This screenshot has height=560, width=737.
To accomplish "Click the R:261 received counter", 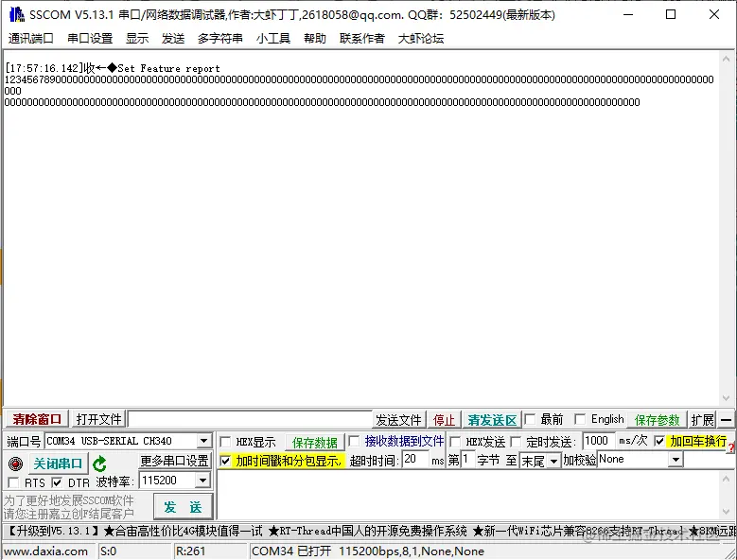I will coord(190,551).
